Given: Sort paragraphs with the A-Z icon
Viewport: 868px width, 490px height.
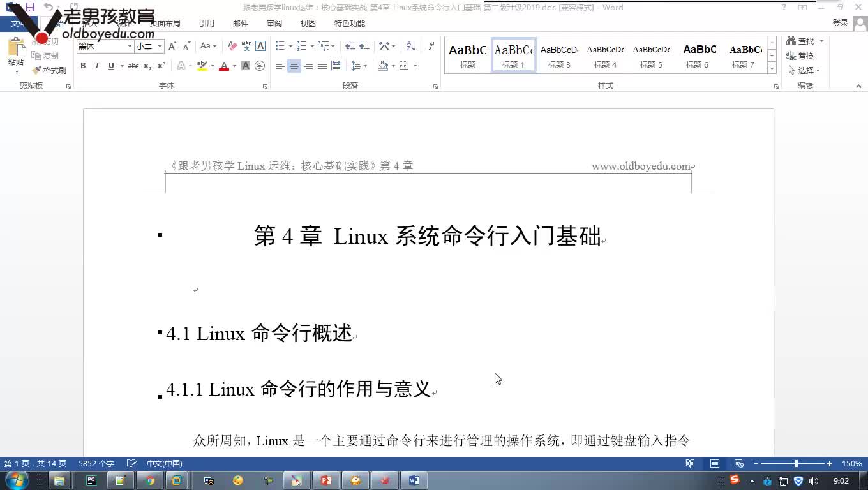Looking at the screenshot, I should point(411,46).
